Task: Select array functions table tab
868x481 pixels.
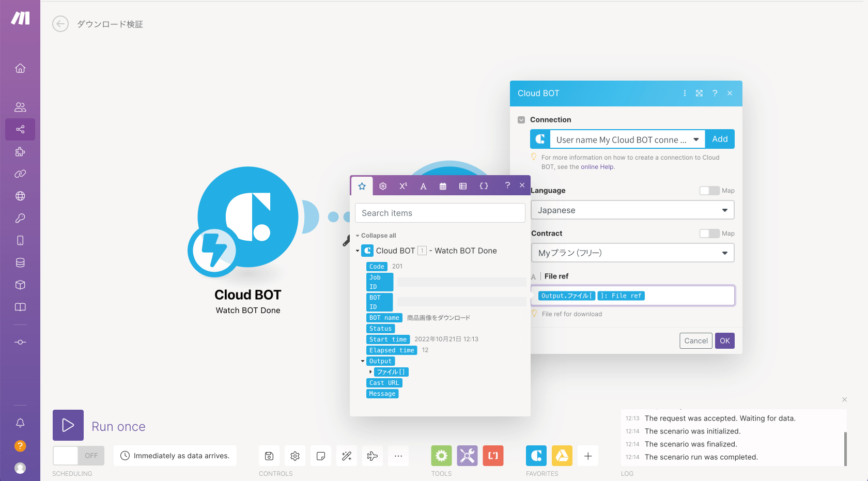Action: (463, 186)
